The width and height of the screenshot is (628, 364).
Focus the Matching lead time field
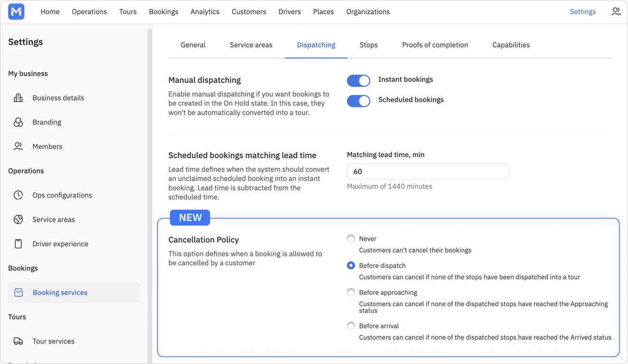(428, 172)
